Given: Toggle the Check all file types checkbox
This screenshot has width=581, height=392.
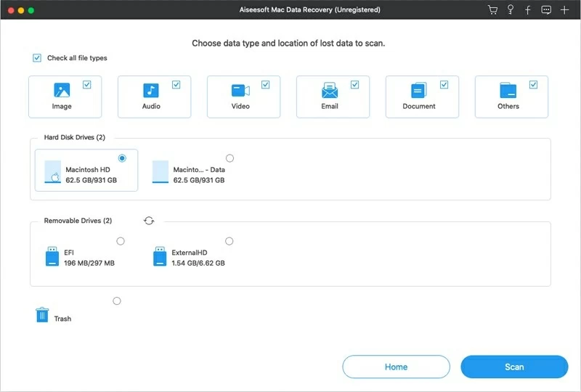Looking at the screenshot, I should 37,58.
